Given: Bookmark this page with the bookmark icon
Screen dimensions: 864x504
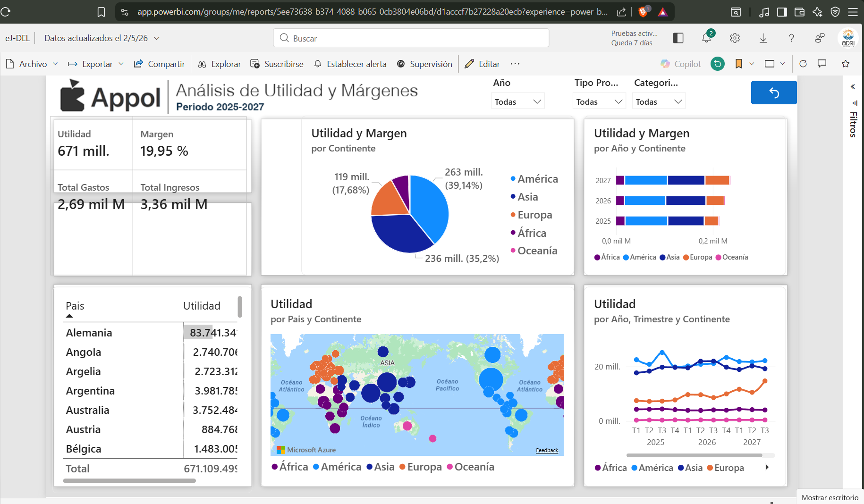Looking at the screenshot, I should [101, 12].
